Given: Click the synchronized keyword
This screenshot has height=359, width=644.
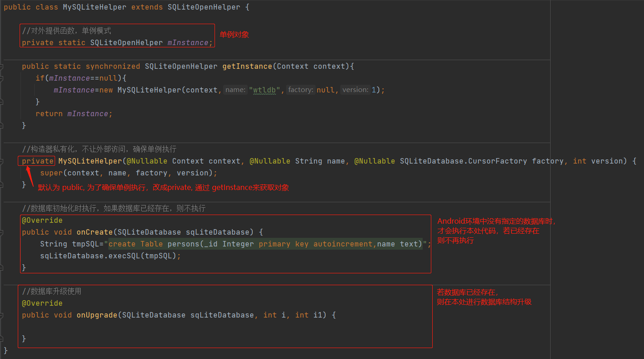Looking at the screenshot, I should (113, 67).
